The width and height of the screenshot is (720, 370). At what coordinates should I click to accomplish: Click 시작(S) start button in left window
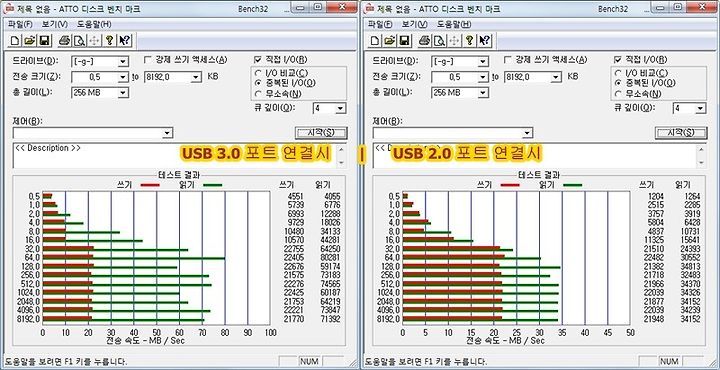(x=321, y=133)
